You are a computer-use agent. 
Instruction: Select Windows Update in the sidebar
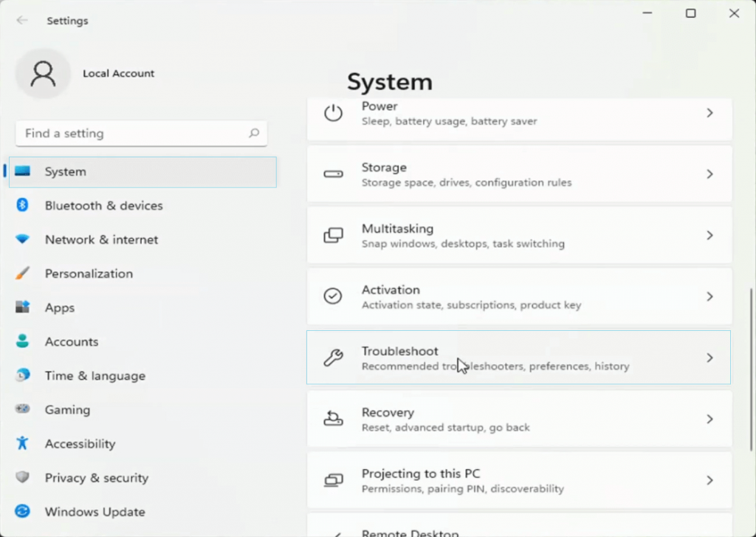94,512
